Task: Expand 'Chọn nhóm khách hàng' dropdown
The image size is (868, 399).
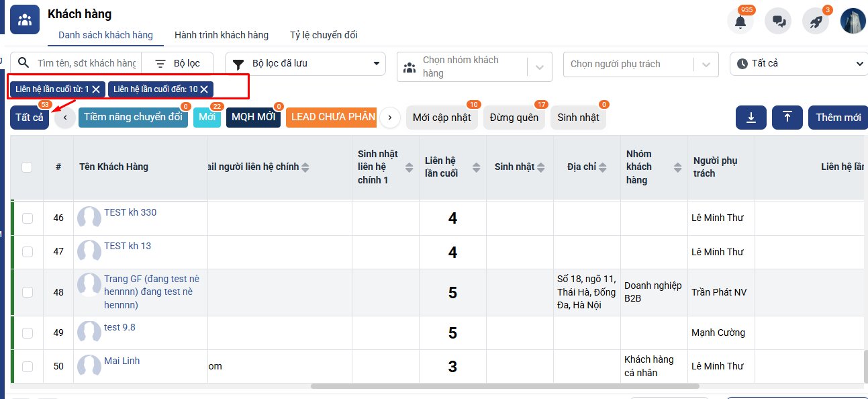Action: coord(540,66)
